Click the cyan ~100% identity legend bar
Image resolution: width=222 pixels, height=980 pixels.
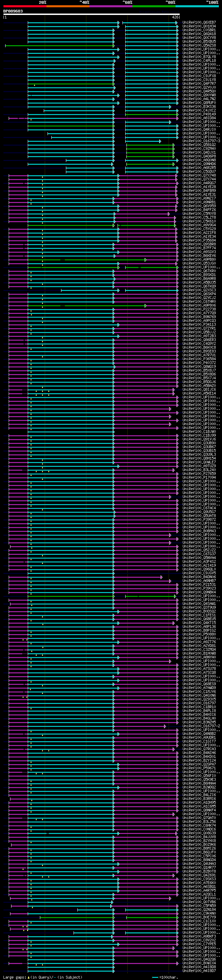click(x=197, y=6)
